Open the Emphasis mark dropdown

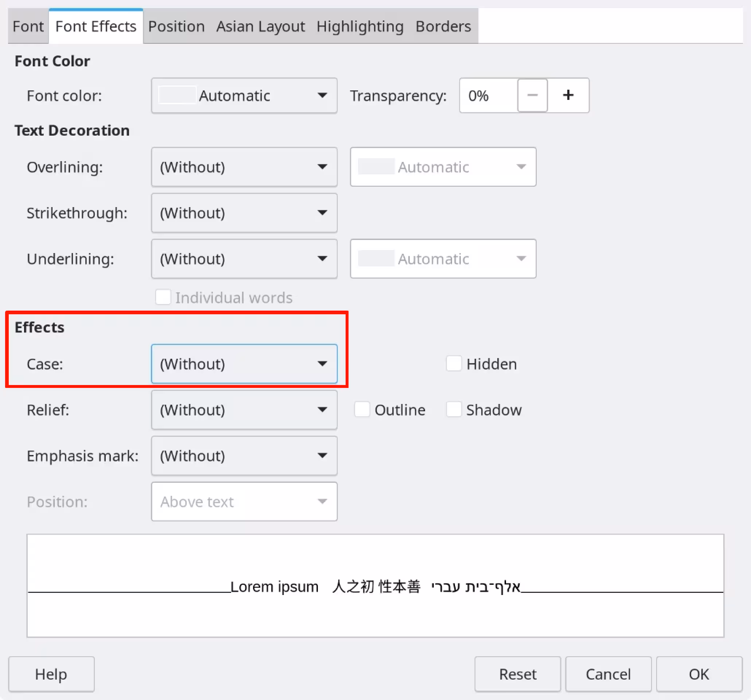[244, 456]
